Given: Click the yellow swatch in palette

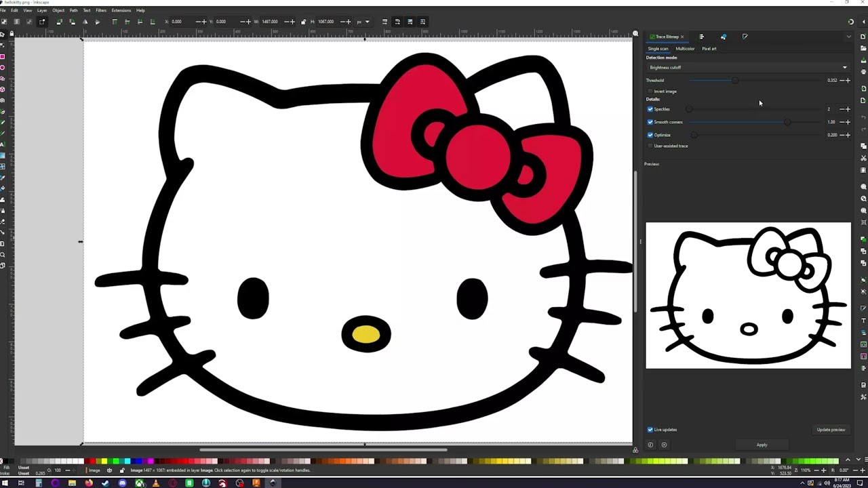Looking at the screenshot, I should [104, 462].
